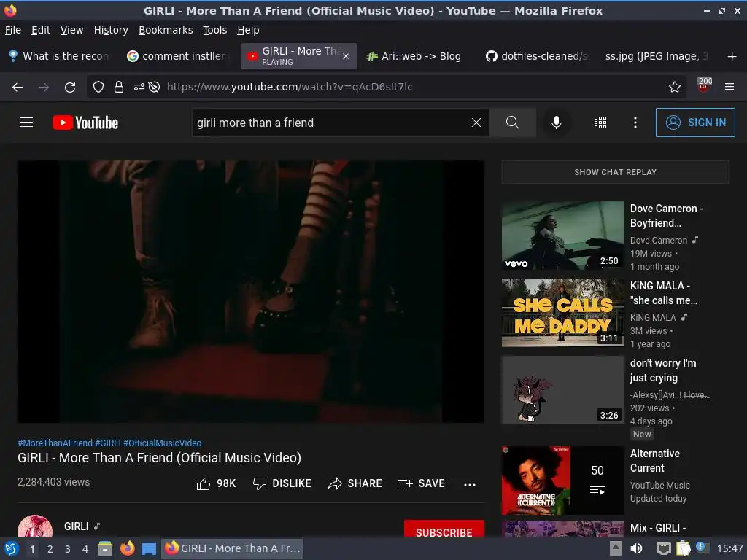Image resolution: width=747 pixels, height=560 pixels.
Task: Save the video to a playlist
Action: [x=421, y=483]
